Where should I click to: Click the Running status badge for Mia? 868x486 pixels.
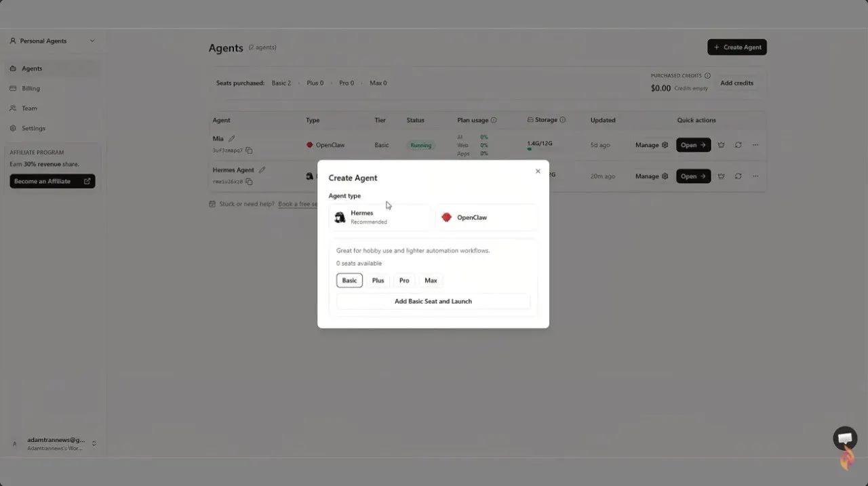click(421, 145)
